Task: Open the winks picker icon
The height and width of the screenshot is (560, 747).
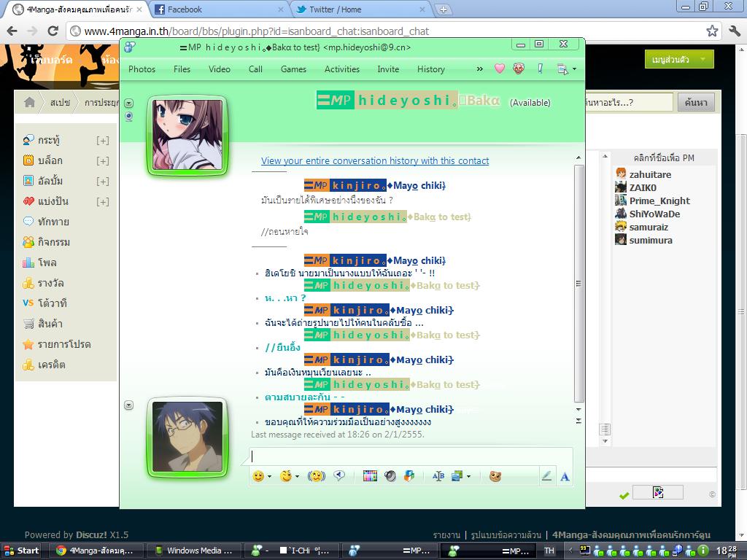Action: 286,476
